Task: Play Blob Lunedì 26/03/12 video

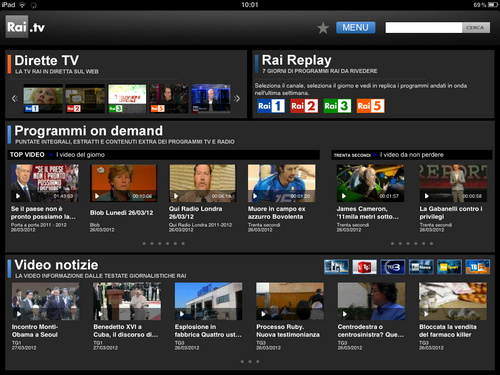Action: 124,183
